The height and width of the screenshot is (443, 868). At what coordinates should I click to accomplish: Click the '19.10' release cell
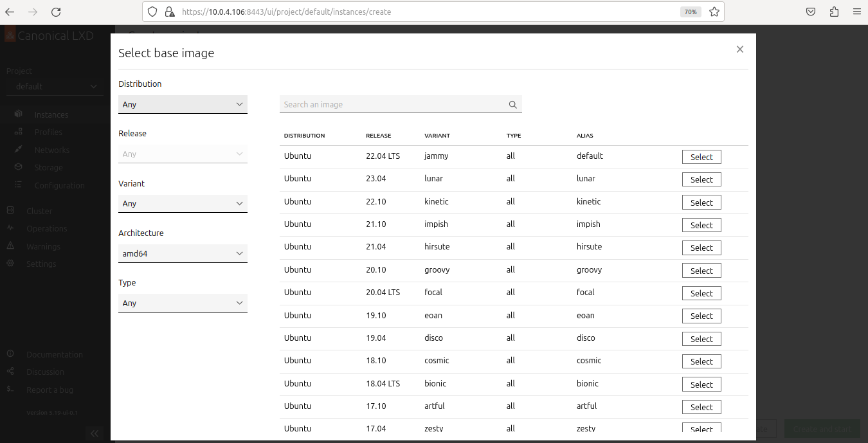376,316
